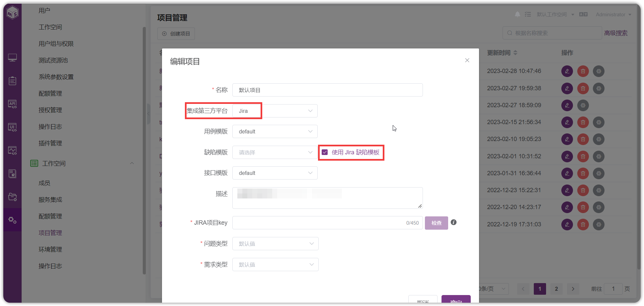The width and height of the screenshot is (644, 306).
Task: Delete the project updated 2023-02-27 19:59:38
Action: pyautogui.click(x=583, y=88)
